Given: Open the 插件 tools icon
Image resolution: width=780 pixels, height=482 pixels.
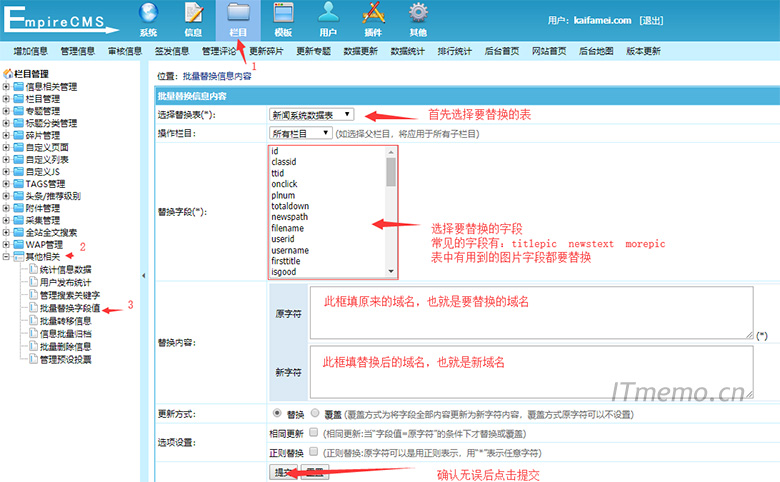Looking at the screenshot, I should tap(374, 13).
